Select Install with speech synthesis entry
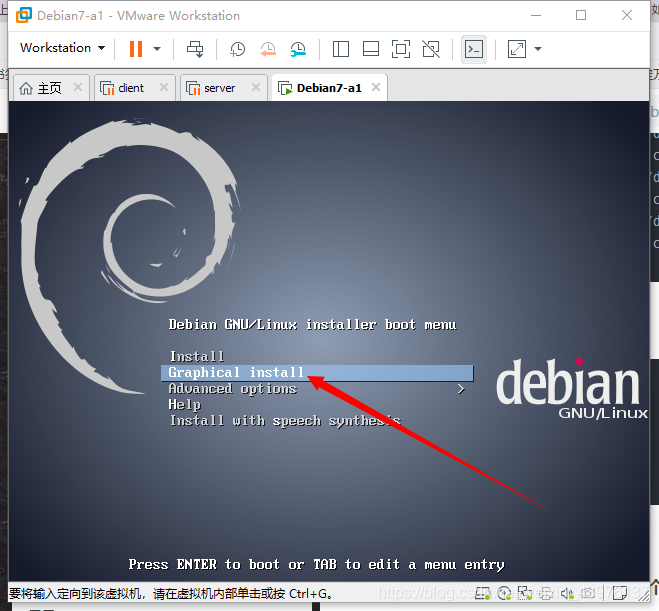Viewport: 659px width, 611px height. [x=285, y=421]
